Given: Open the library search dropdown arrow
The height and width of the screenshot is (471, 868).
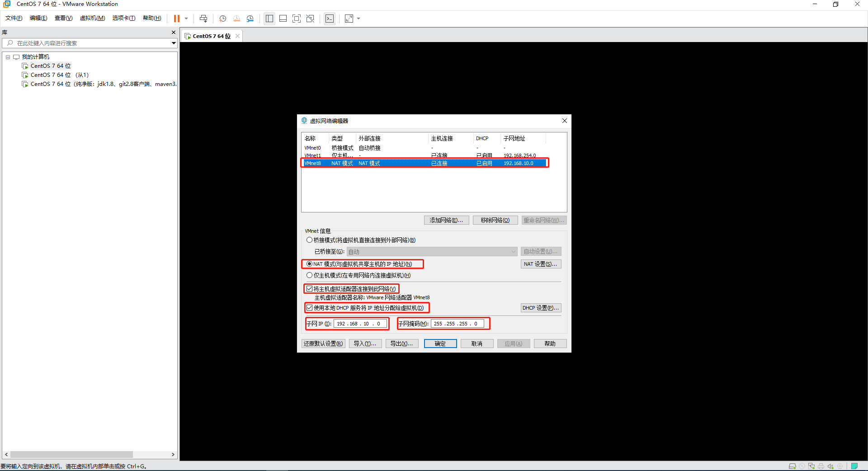Looking at the screenshot, I should click(x=174, y=43).
